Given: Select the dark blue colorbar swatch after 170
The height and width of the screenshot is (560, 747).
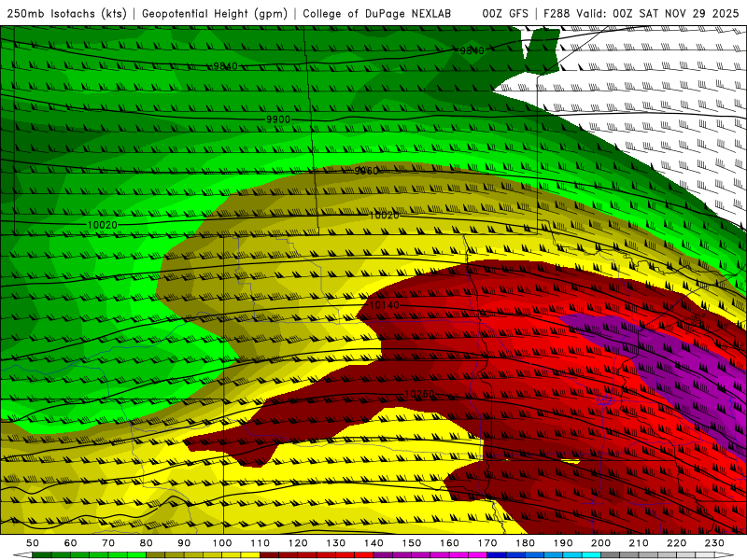Looking at the screenshot, I should (x=497, y=555).
